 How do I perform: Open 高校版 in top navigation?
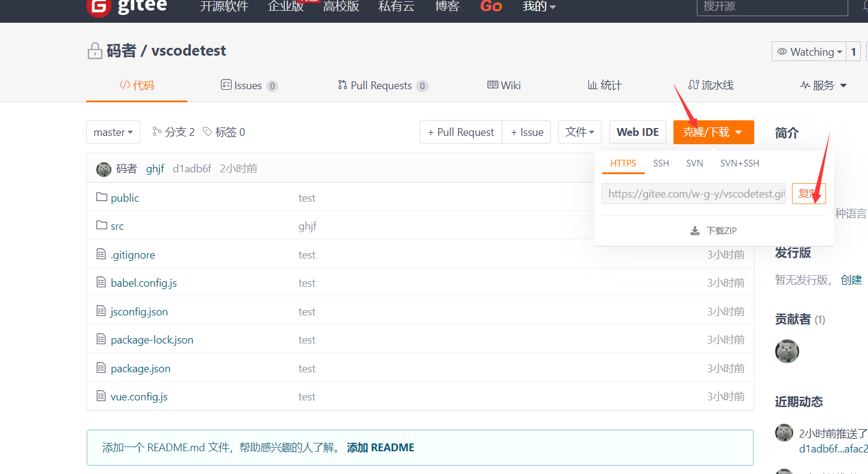341,6
